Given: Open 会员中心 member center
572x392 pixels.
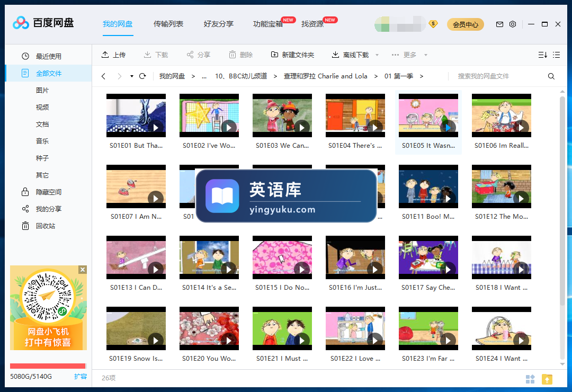Looking at the screenshot, I should point(466,24).
